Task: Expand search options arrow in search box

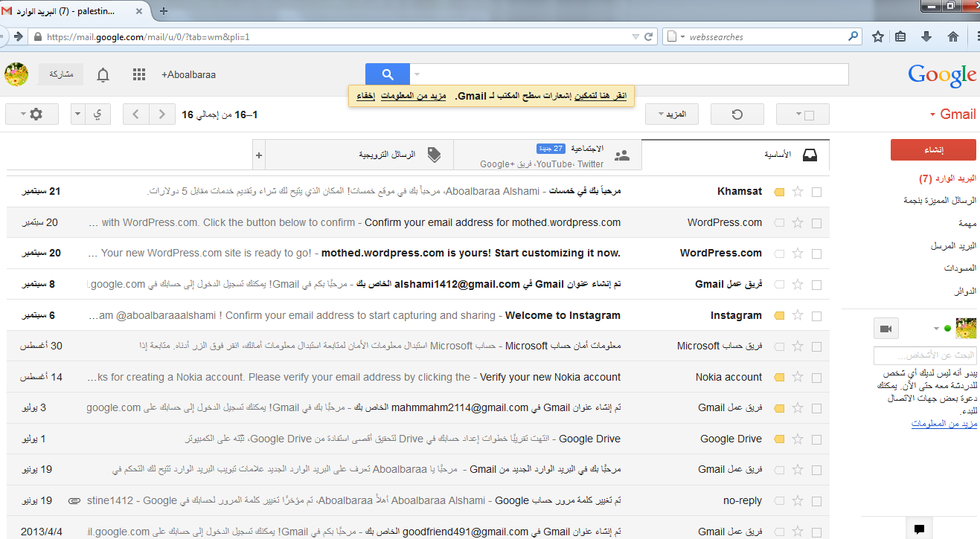Action: click(417, 74)
